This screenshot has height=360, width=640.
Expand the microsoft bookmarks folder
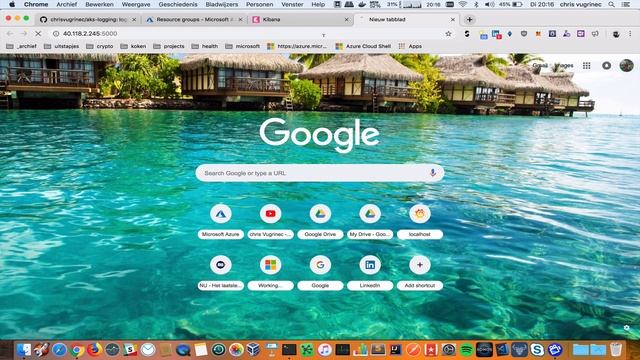point(242,46)
